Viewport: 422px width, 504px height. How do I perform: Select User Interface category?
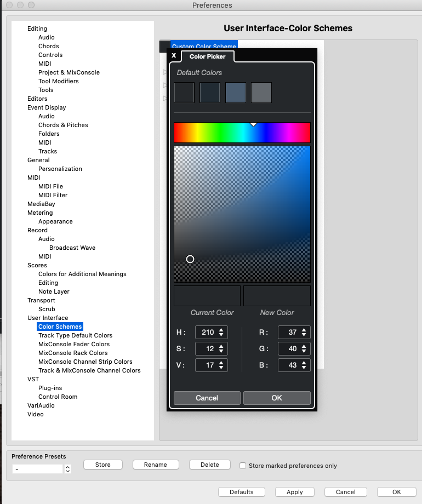pos(48,318)
